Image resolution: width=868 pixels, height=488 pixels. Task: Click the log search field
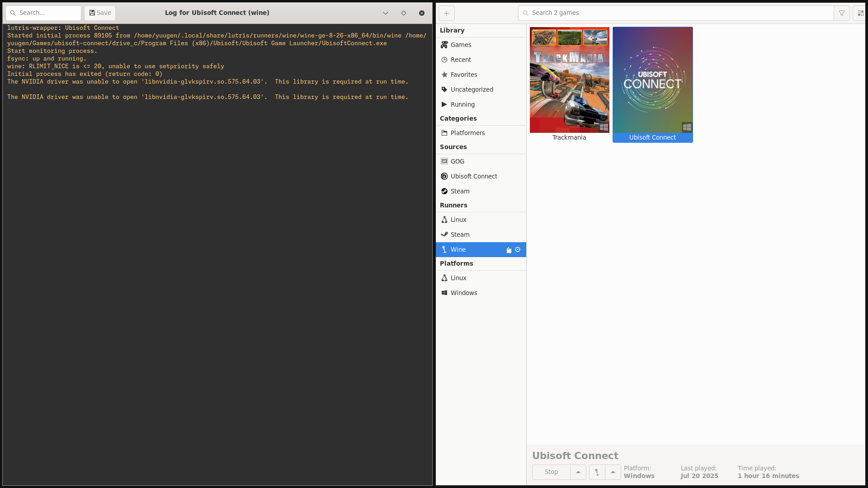[x=43, y=13]
